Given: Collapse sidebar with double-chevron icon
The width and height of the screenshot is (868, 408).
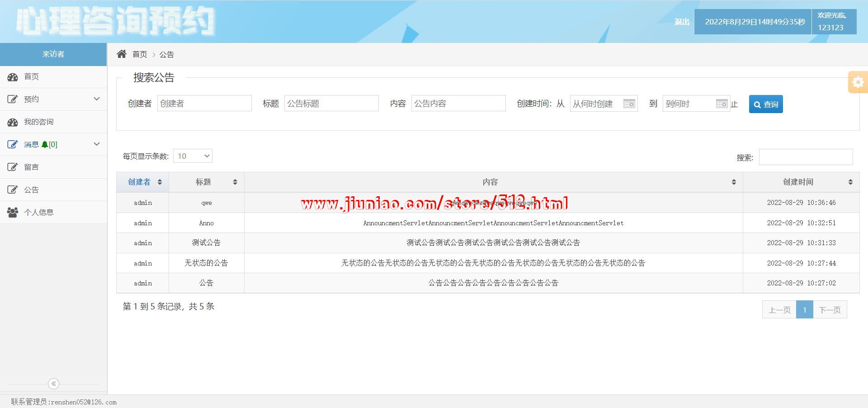Looking at the screenshot, I should tap(53, 384).
